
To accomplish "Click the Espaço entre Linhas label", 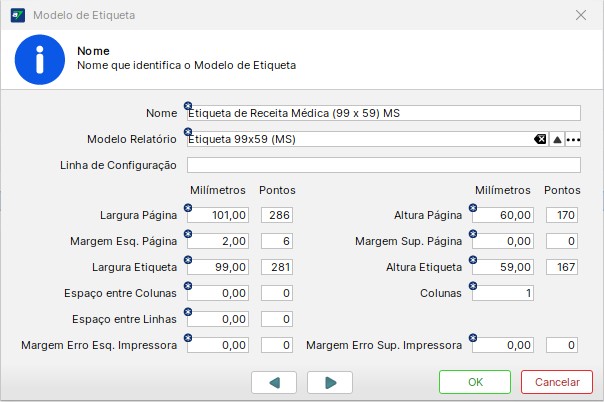I will [x=124, y=319].
